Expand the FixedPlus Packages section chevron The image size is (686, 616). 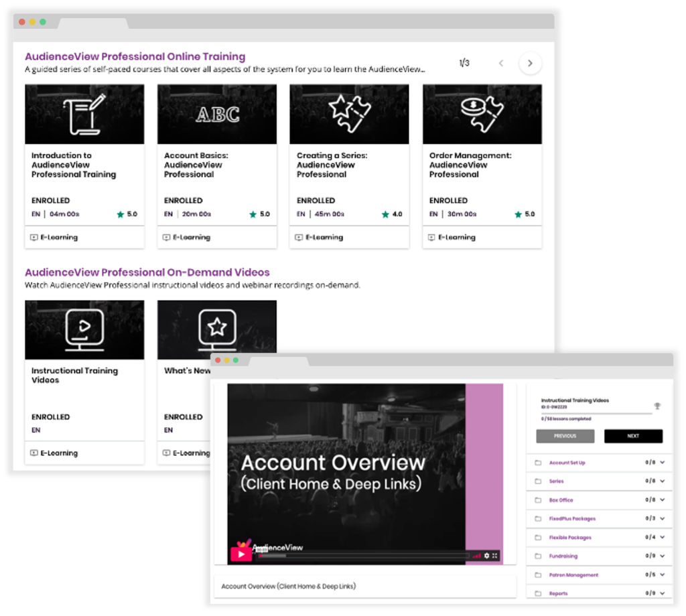(663, 518)
